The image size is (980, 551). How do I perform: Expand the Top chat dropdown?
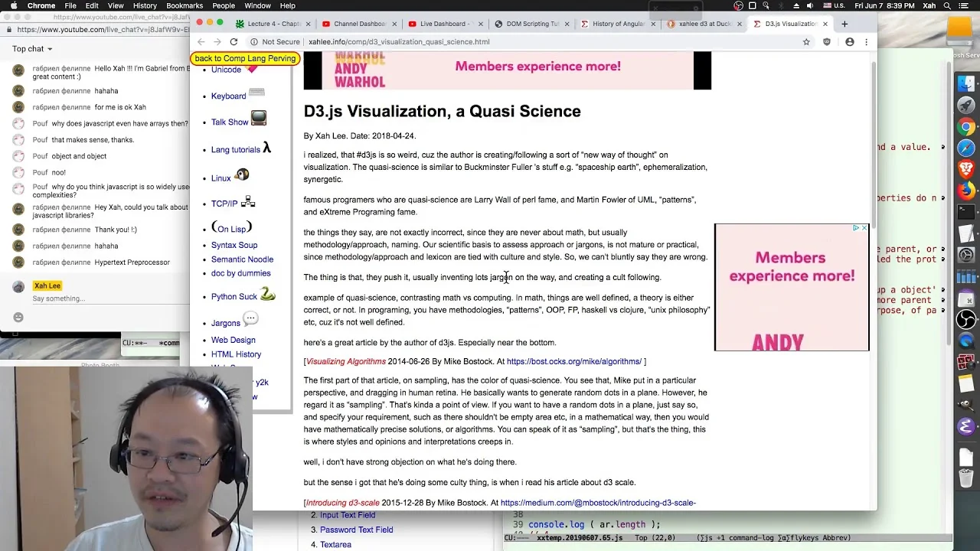[x=32, y=49]
